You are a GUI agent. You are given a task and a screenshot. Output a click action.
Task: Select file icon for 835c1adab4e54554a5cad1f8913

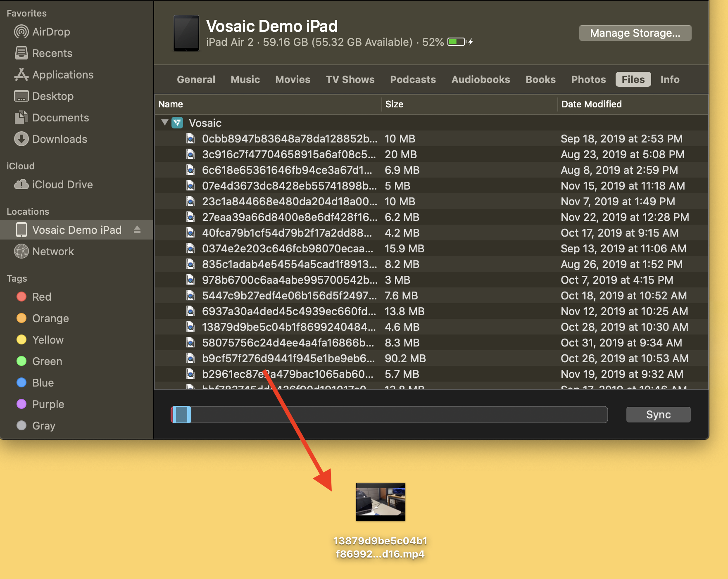190,264
